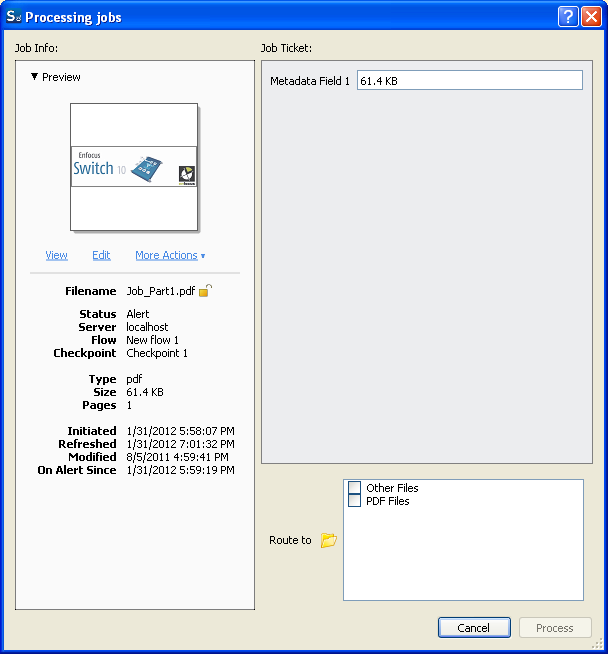
Task: Click the Pages value 1
Action: point(129,405)
